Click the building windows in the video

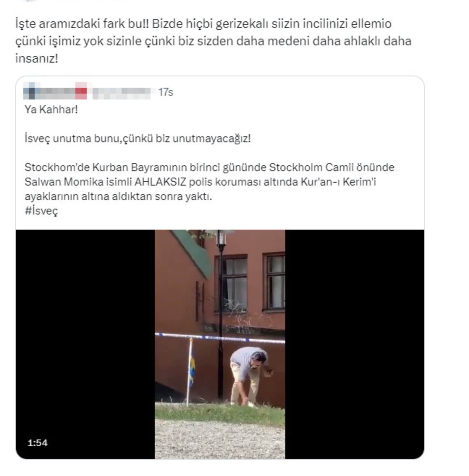(250, 283)
